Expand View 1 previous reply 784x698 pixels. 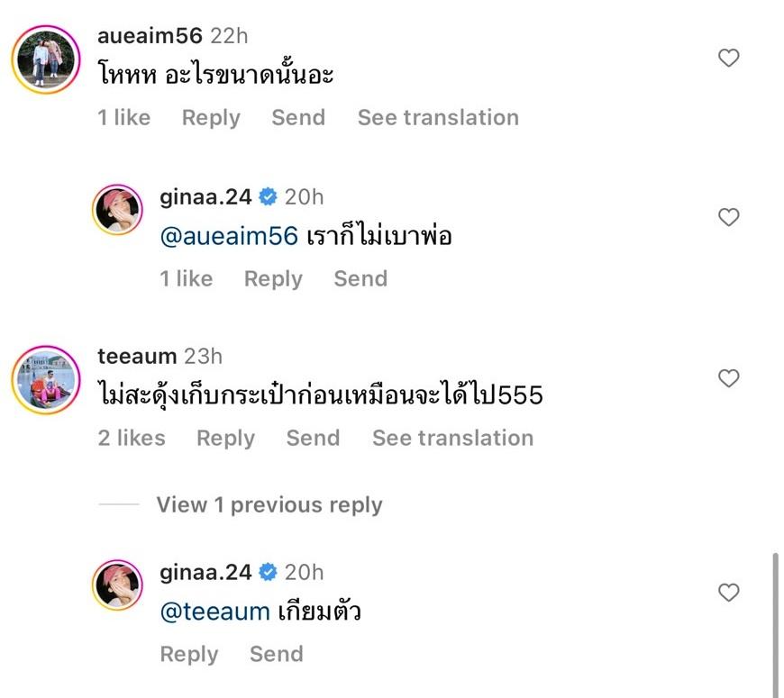click(x=269, y=505)
